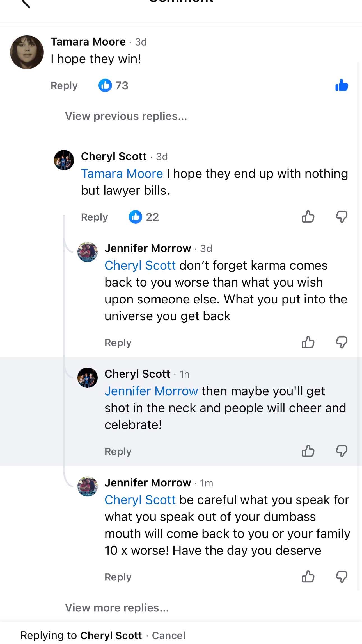The height and width of the screenshot is (644, 362).
Task: Open Tamara Moore's profile picture
Action: [27, 52]
